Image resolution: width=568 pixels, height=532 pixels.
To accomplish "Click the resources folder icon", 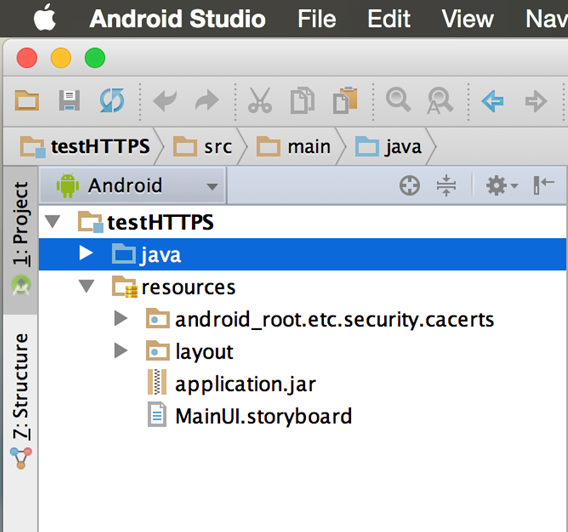I will [124, 286].
